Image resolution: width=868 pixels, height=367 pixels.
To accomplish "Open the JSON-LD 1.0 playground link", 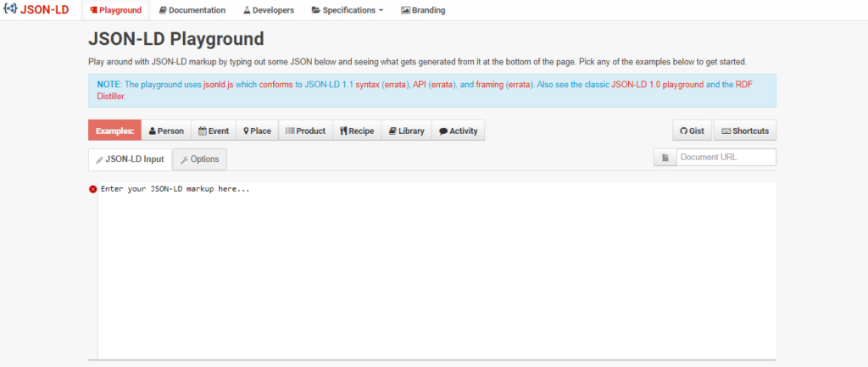I will click(658, 85).
